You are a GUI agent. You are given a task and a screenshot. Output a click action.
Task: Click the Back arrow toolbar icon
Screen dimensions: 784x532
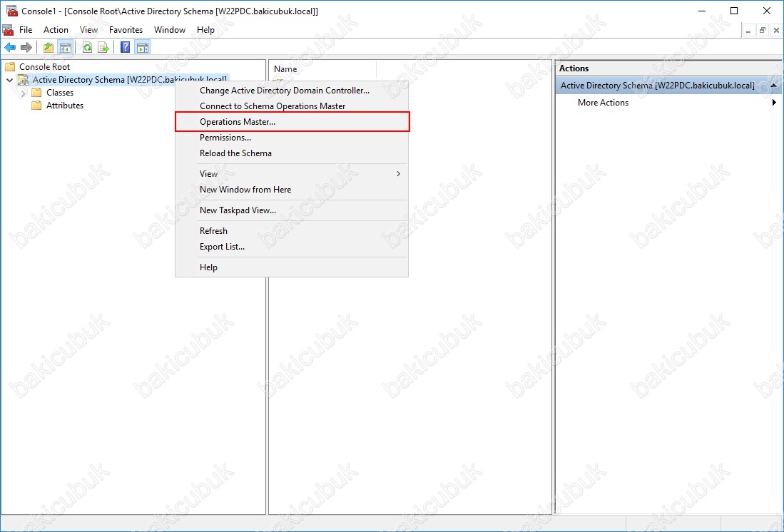tap(10, 48)
